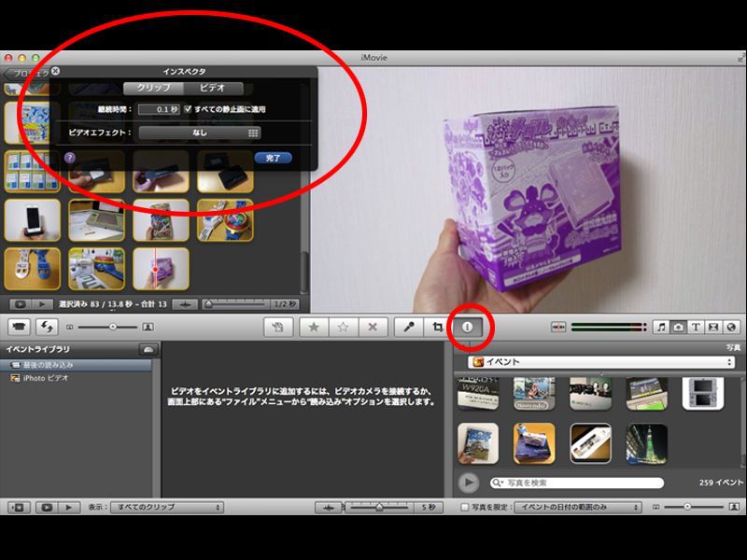The image size is (747, 560).
Task: Toggle すべての静止画に適用 checkbox
Action: pos(188,109)
